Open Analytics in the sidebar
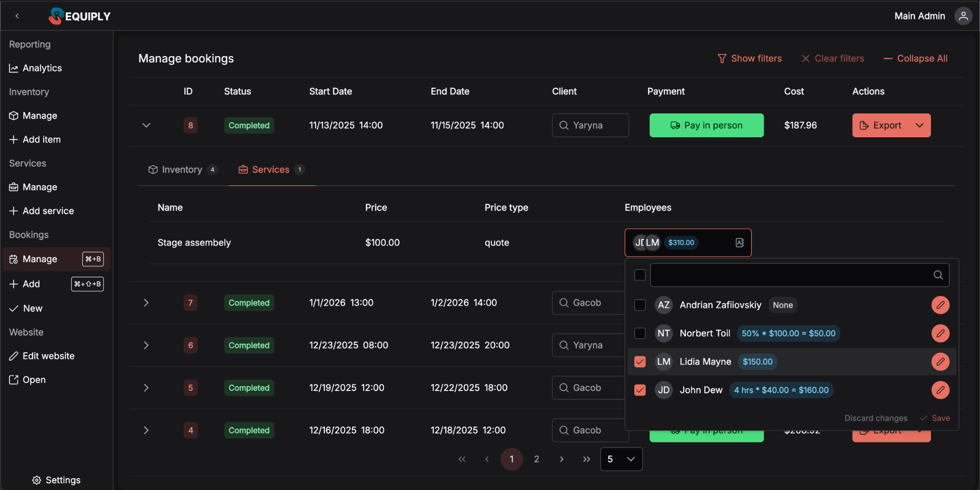The width and height of the screenshot is (980, 490). (42, 68)
